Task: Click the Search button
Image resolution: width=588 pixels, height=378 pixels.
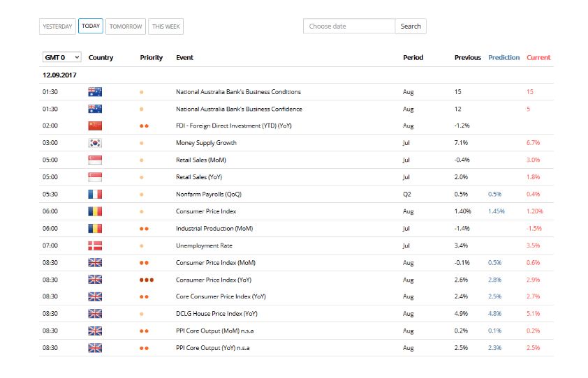Action: (411, 27)
